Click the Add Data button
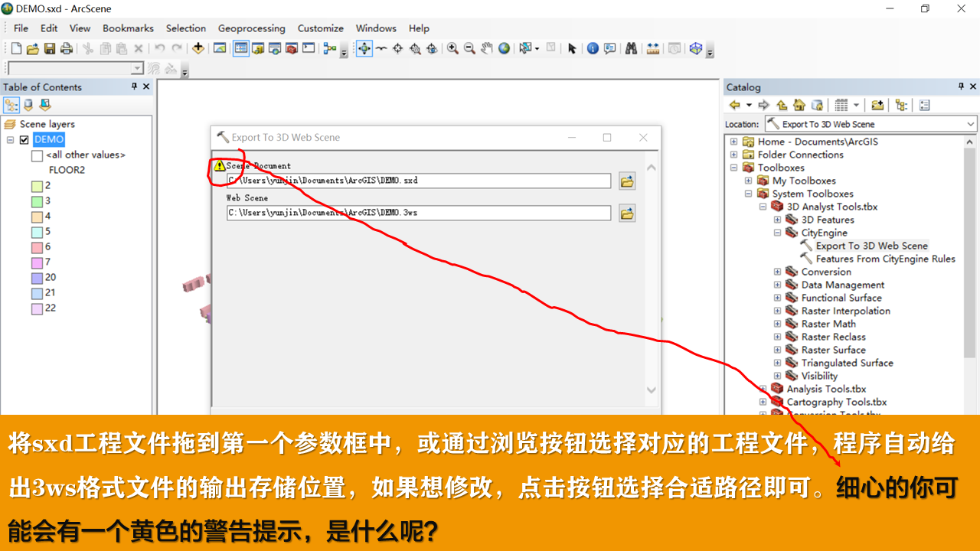 pos(198,48)
